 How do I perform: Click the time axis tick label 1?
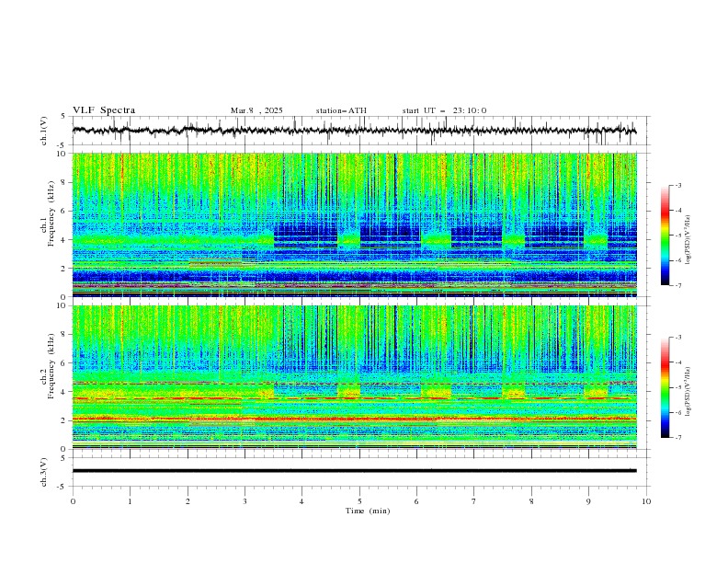pos(131,501)
